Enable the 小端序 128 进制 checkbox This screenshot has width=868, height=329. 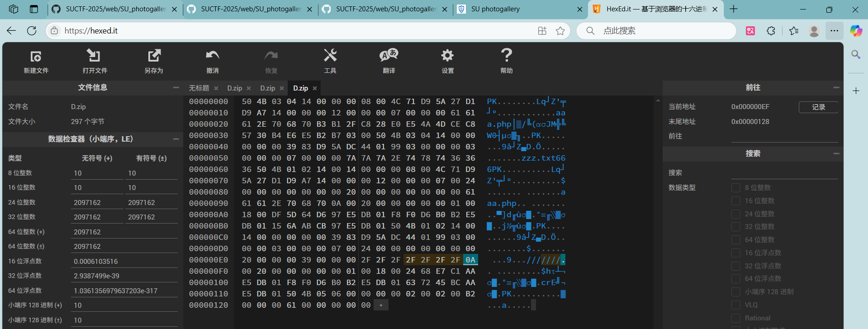[736, 291]
